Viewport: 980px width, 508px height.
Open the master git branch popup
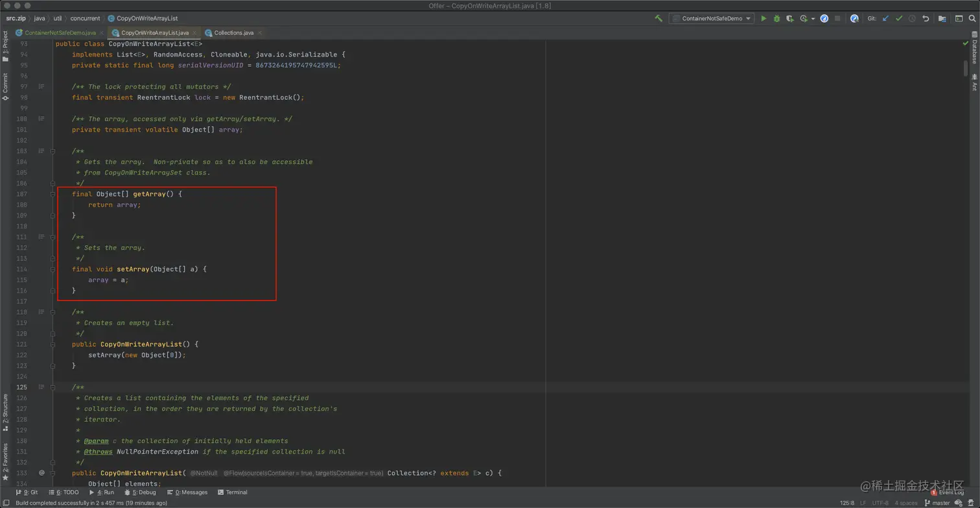point(937,503)
